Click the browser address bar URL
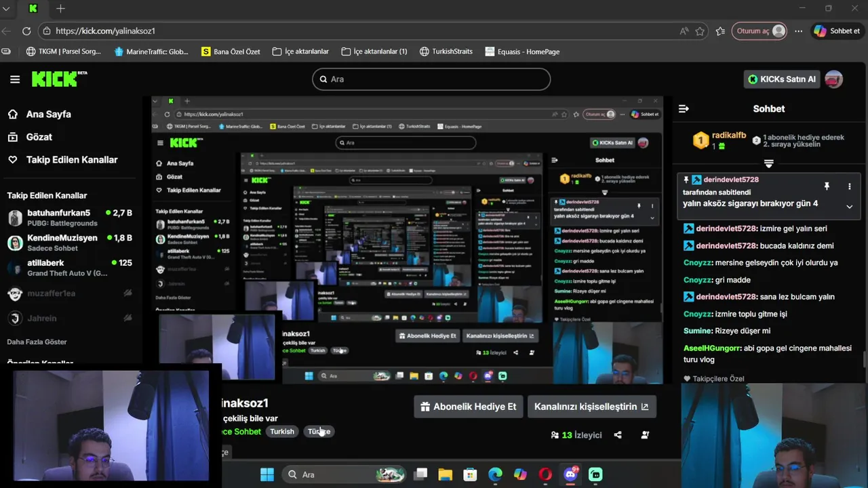This screenshot has height=488, width=868. [105, 31]
